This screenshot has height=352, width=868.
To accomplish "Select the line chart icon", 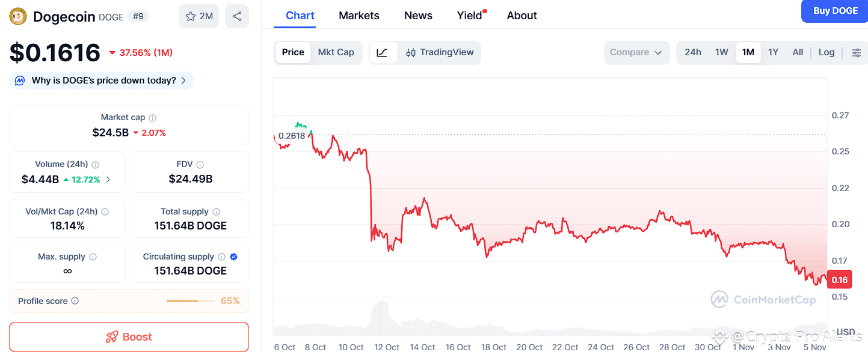I will 383,52.
